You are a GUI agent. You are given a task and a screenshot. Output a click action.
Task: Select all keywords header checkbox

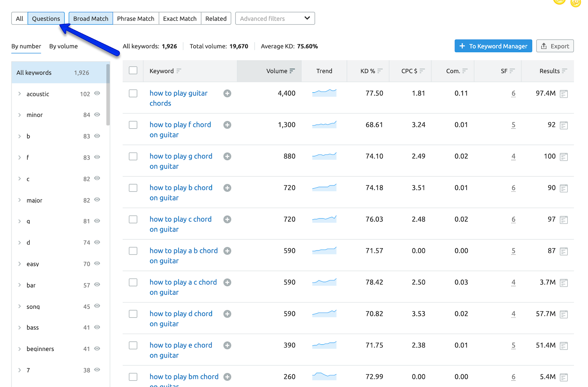[x=133, y=70]
